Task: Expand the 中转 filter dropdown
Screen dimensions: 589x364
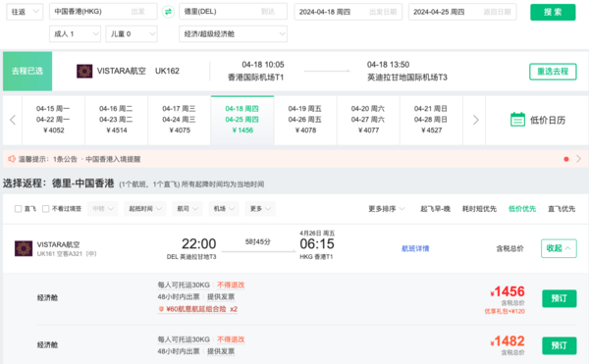Action: (x=103, y=209)
